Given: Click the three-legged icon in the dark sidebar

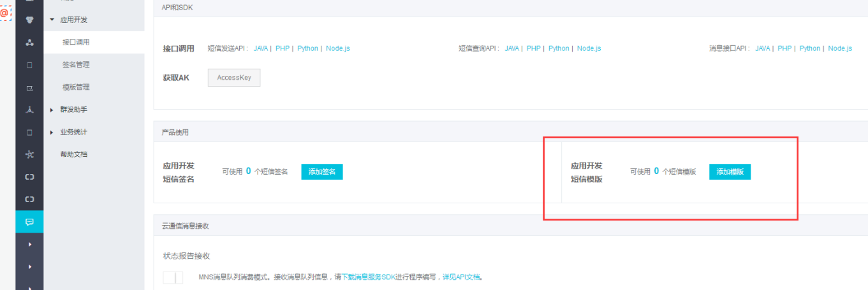Looking at the screenshot, I should (x=29, y=110).
